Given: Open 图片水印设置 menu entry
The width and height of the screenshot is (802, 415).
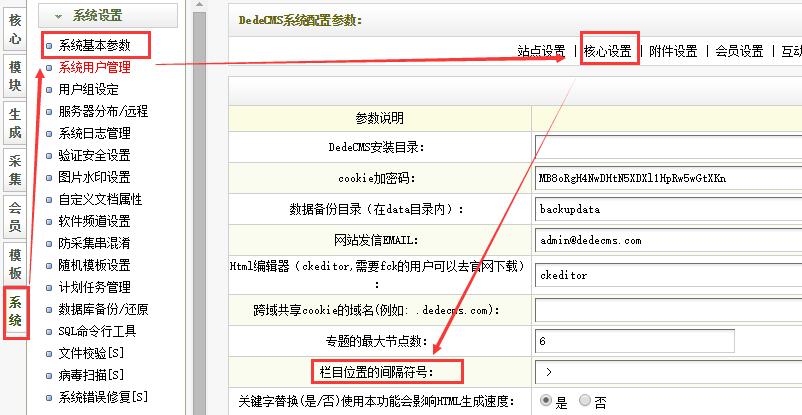Looking at the screenshot, I should tap(95, 177).
